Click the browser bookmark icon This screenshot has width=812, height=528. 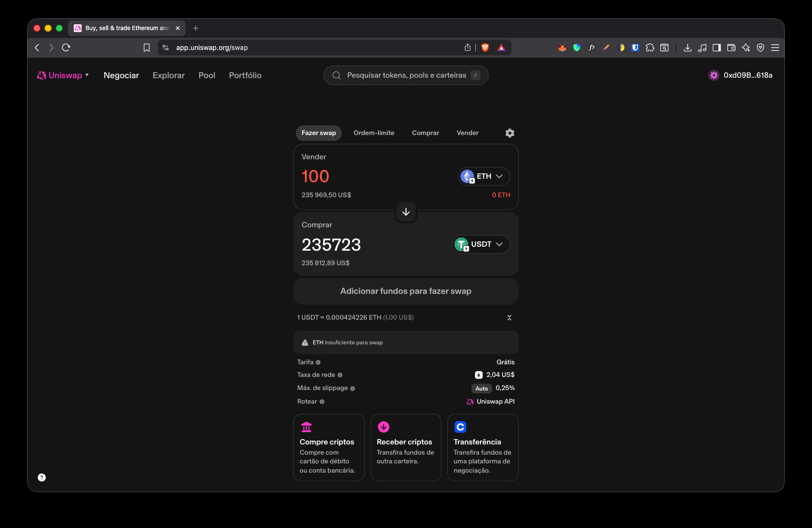point(147,48)
